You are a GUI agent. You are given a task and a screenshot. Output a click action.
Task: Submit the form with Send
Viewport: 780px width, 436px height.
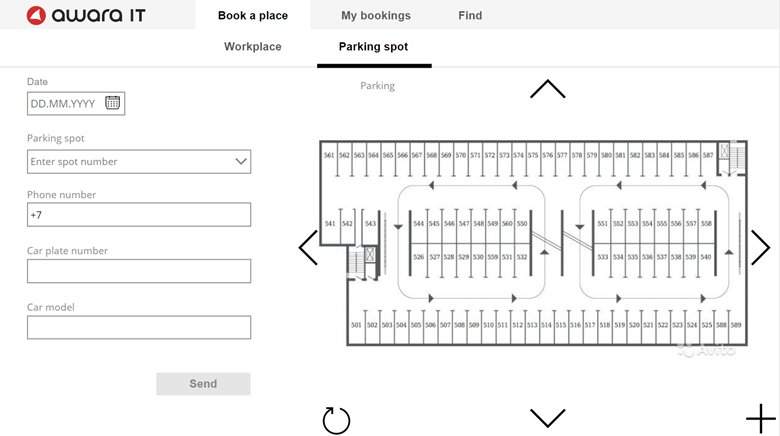(x=203, y=384)
